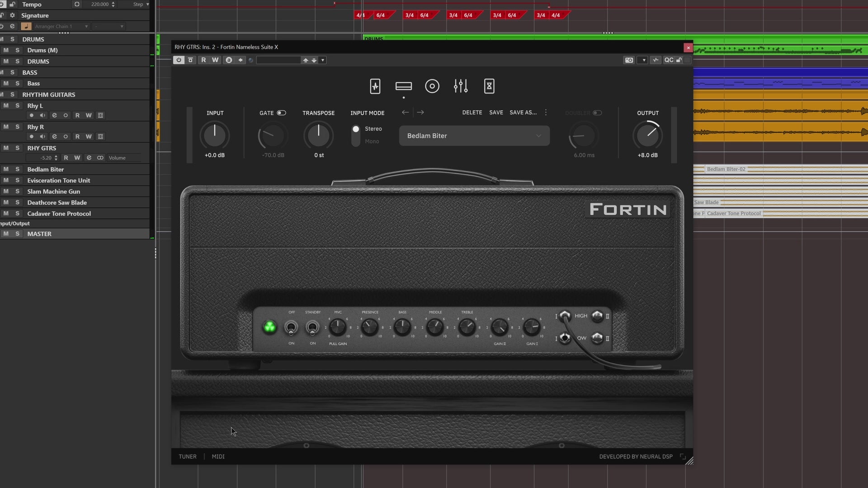
Task: Open the Step tempo mode dropdown
Action: point(141,5)
